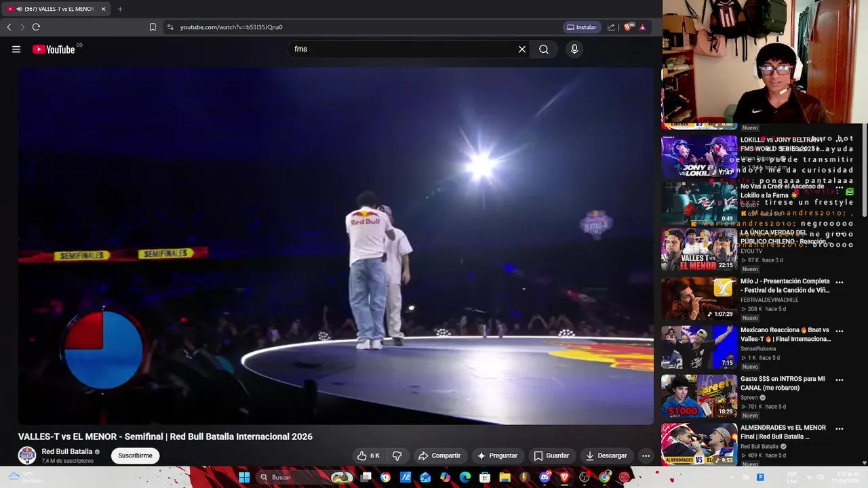The height and width of the screenshot is (488, 868).
Task: Download the video with Descargar
Action: (x=606, y=455)
